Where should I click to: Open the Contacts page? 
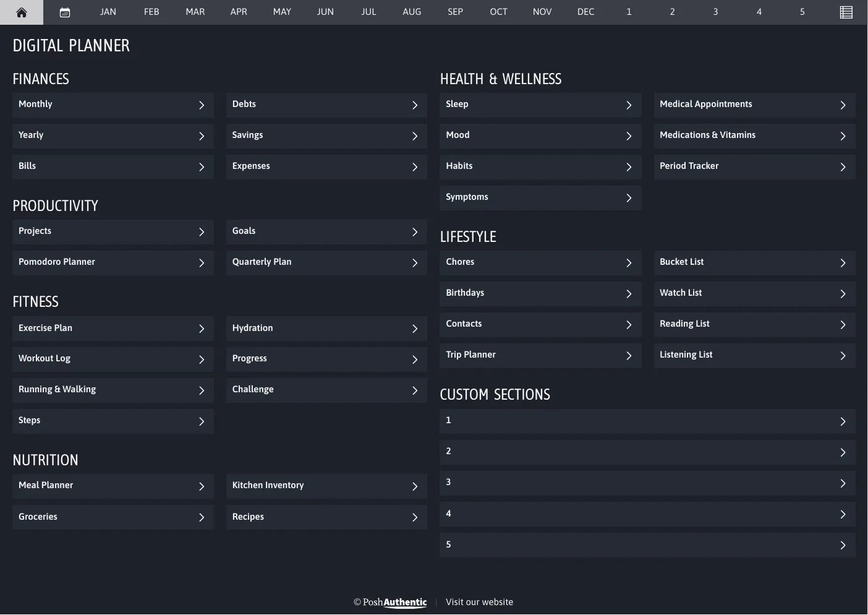[540, 325]
